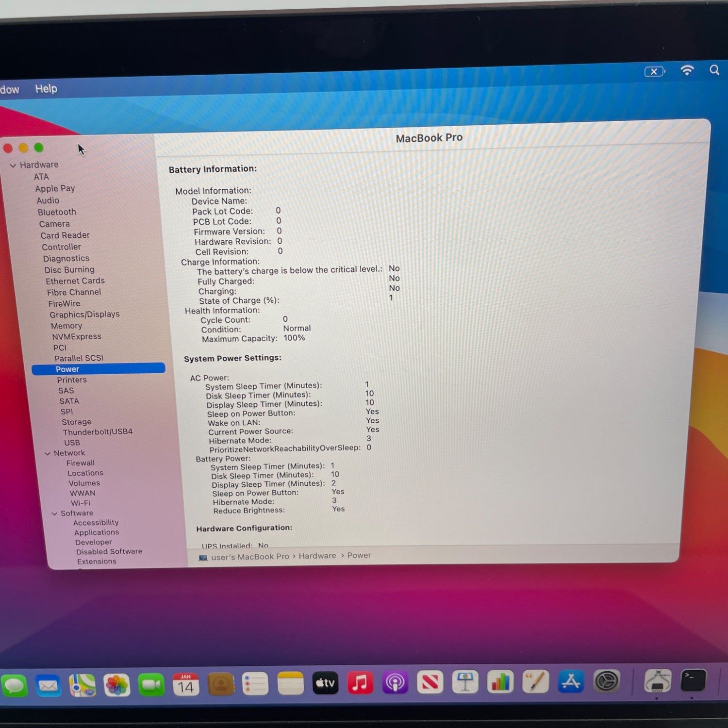Viewport: 728px width, 728px height.
Task: Click the Wi-Fi status icon
Action: click(687, 71)
